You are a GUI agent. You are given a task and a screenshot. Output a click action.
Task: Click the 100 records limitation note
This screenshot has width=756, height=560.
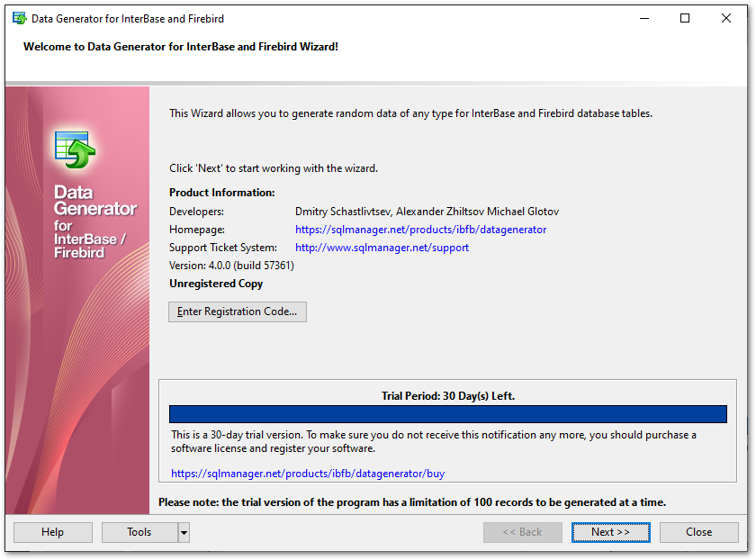click(x=412, y=502)
